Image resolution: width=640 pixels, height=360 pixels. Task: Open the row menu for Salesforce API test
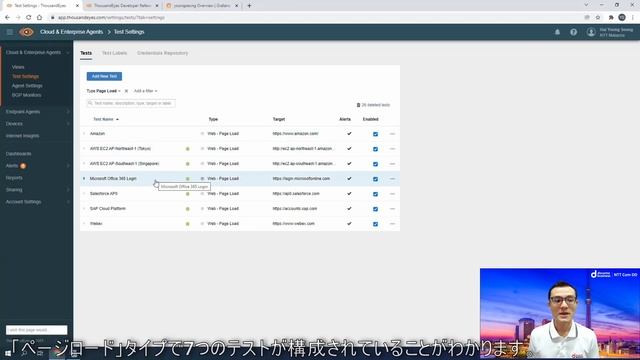[x=392, y=194]
